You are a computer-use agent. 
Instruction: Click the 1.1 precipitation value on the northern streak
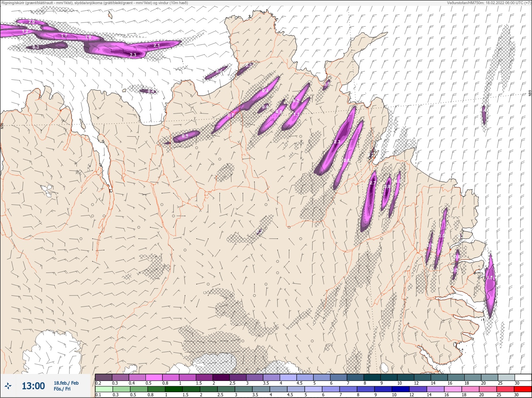click(296, 114)
